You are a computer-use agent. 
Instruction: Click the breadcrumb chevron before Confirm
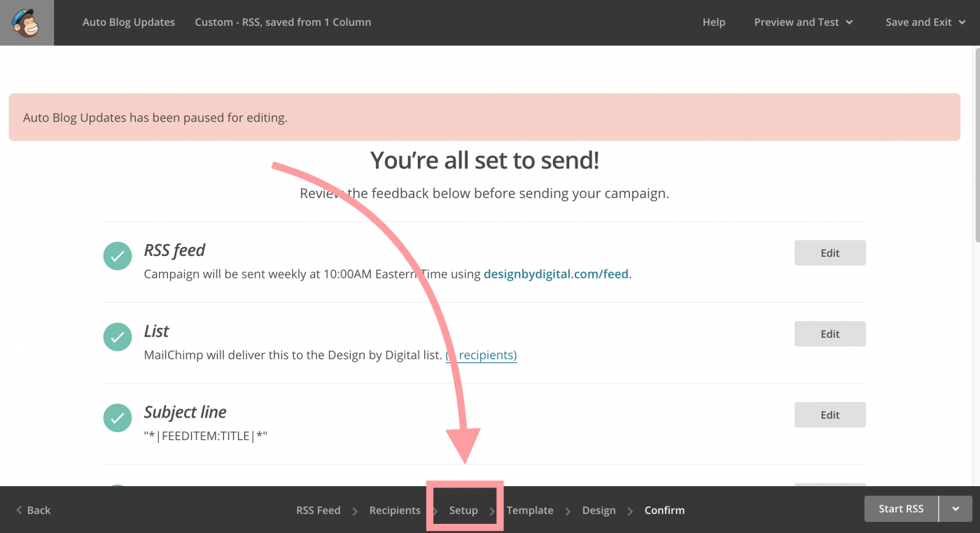[629, 510]
